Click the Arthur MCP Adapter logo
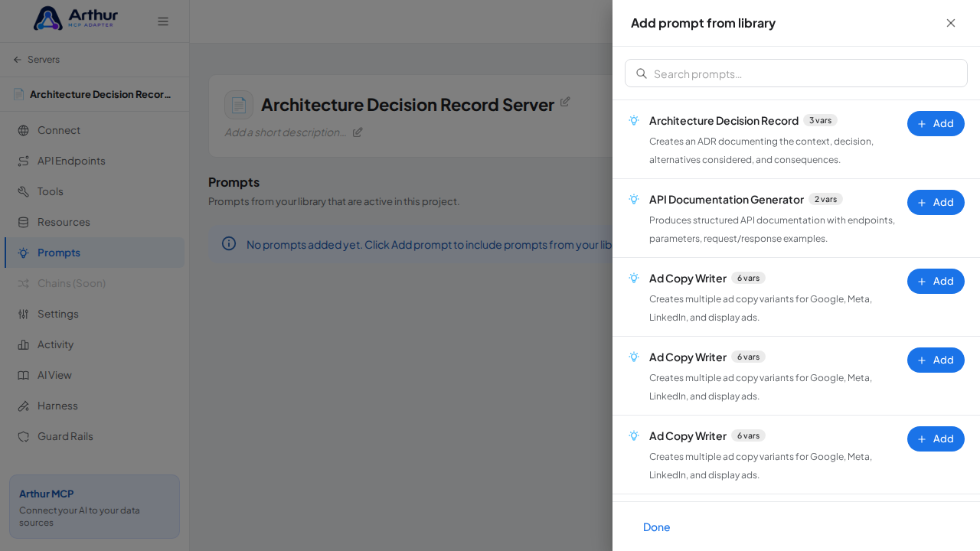The image size is (980, 551). point(76,18)
